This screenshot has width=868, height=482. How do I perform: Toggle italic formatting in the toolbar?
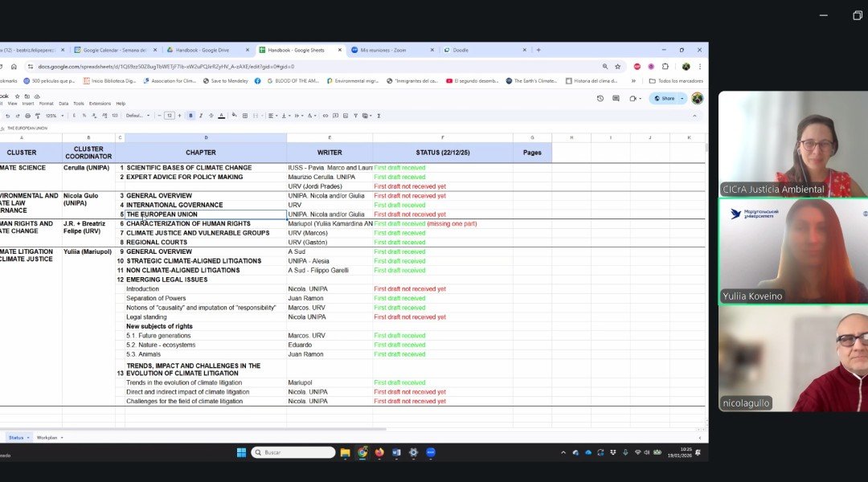point(200,116)
